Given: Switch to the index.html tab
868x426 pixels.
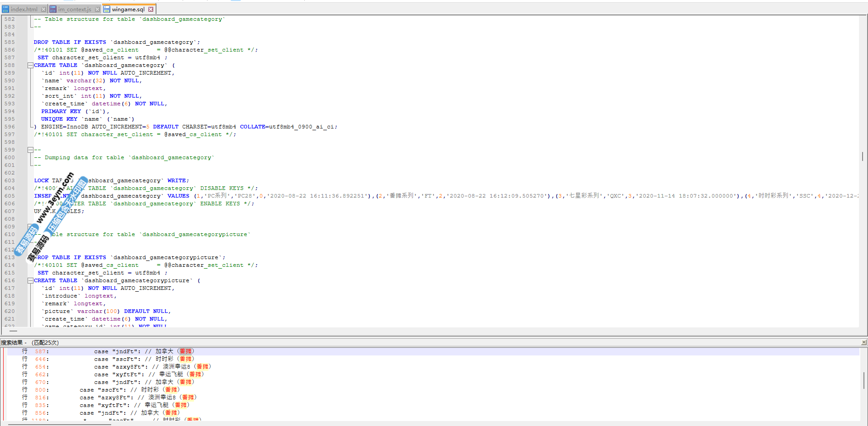Looking at the screenshot, I should (x=24, y=9).
